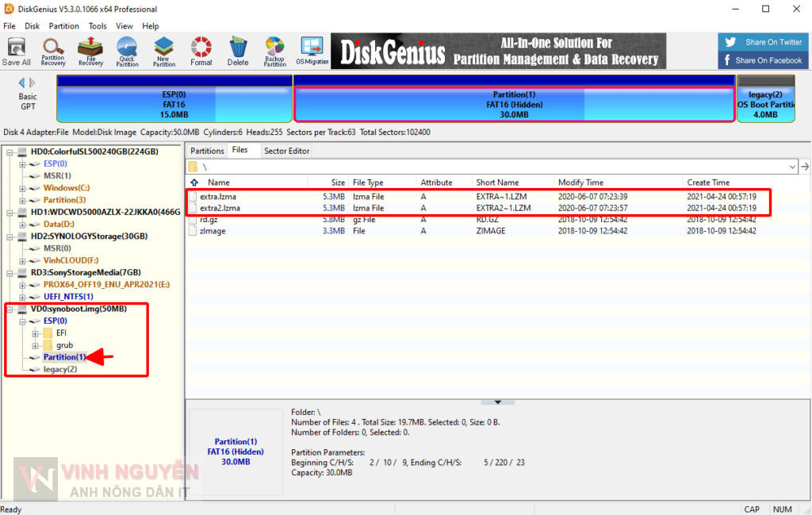This screenshot has width=812, height=515.
Task: Launch the File Recovery tool
Action: point(90,51)
